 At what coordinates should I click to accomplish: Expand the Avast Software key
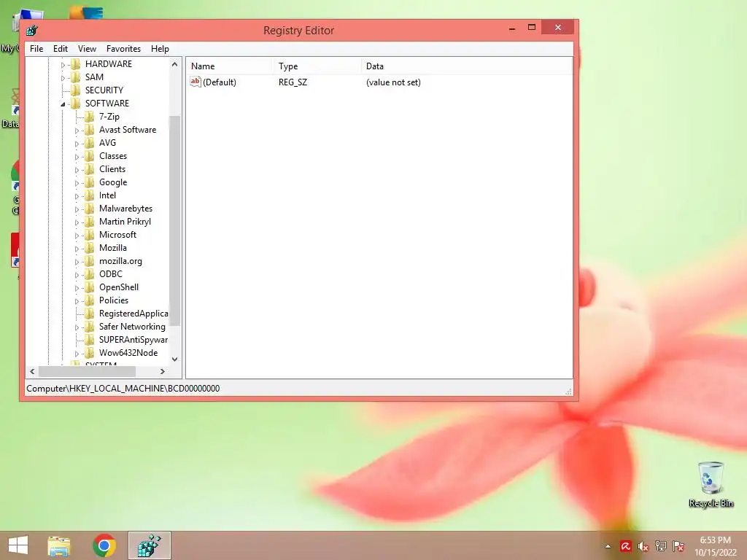click(x=77, y=131)
